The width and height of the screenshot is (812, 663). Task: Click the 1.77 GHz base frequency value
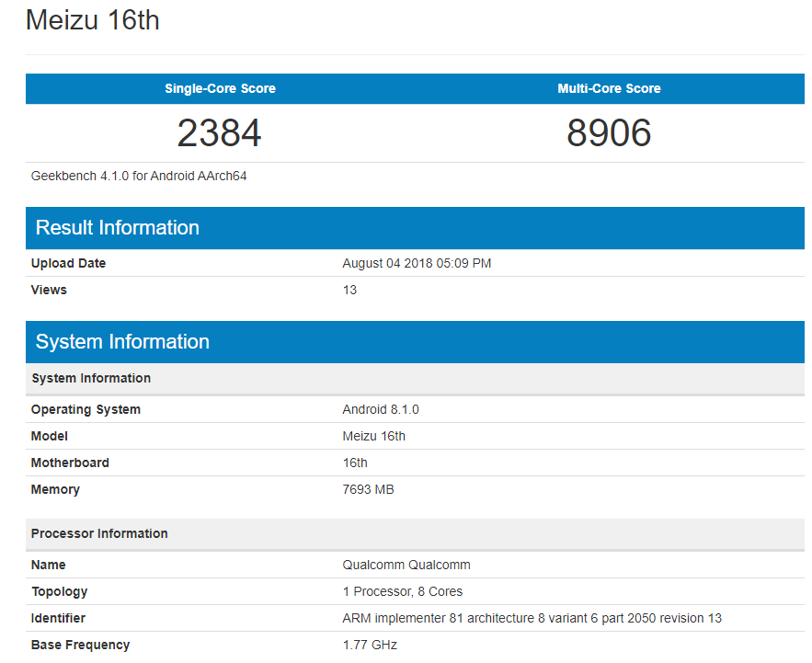(370, 645)
